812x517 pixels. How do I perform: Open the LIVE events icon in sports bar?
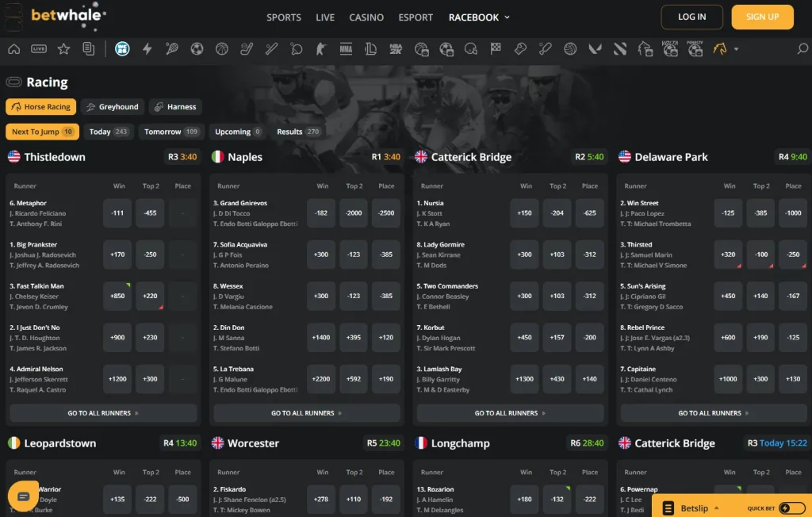pyautogui.click(x=39, y=48)
